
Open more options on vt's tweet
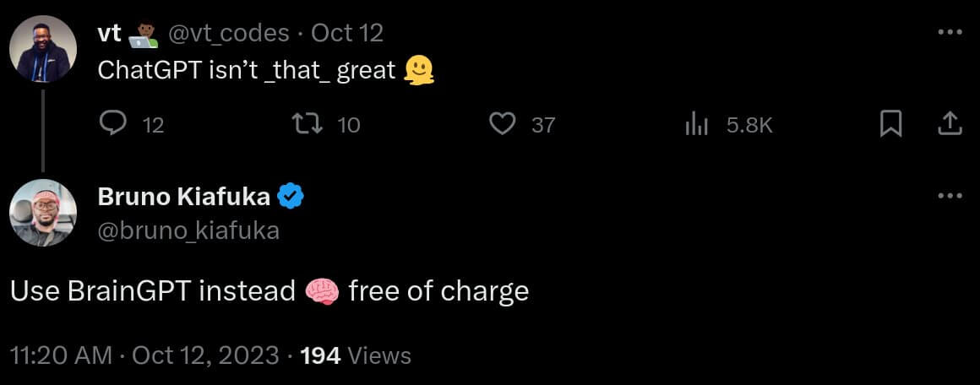[x=950, y=33]
